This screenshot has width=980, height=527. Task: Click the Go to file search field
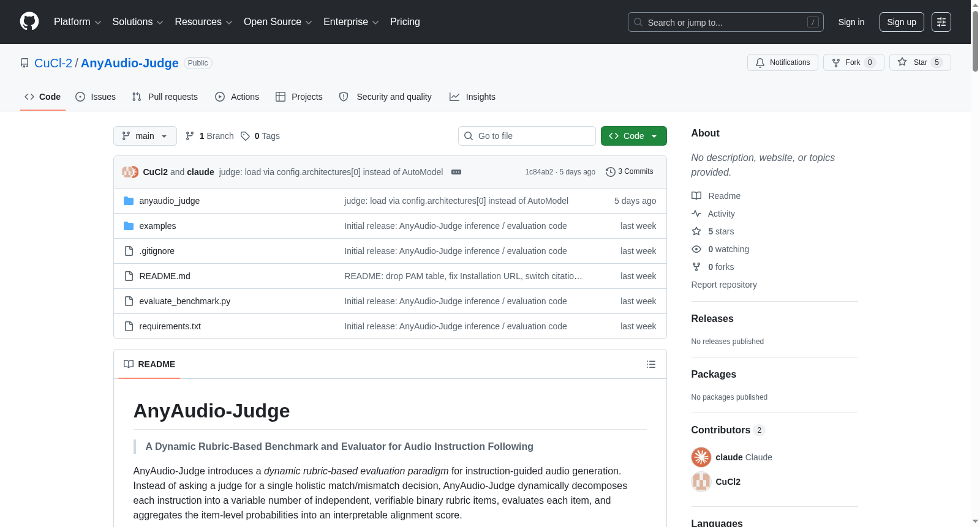point(527,136)
